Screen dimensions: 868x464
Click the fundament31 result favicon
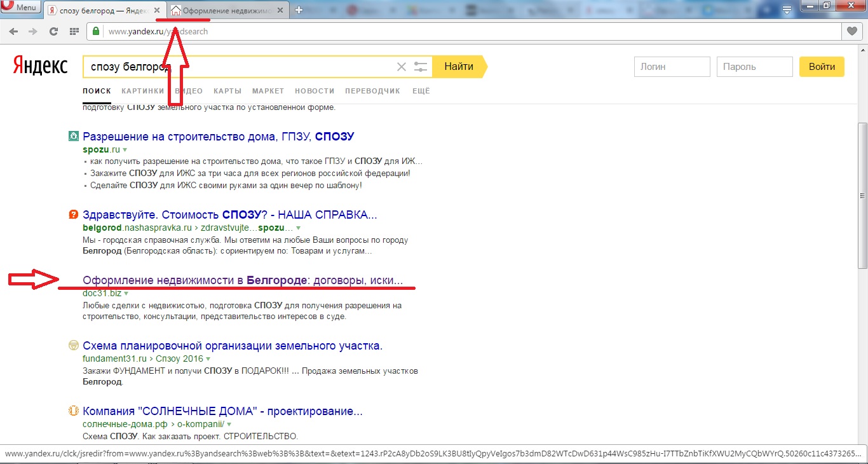click(73, 346)
